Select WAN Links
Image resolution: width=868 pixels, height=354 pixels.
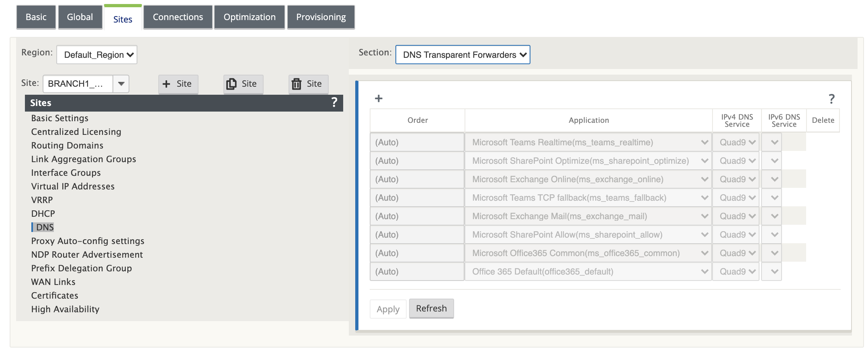point(53,282)
